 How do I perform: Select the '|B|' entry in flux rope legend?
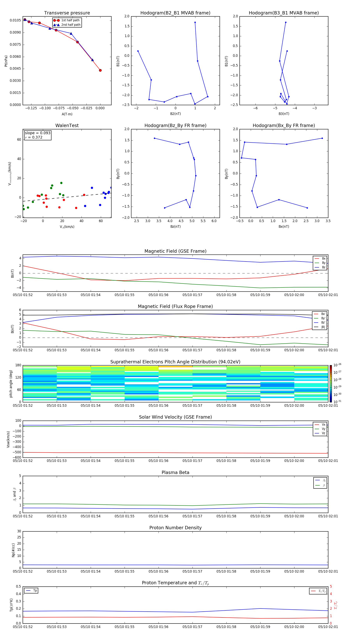[320, 327]
